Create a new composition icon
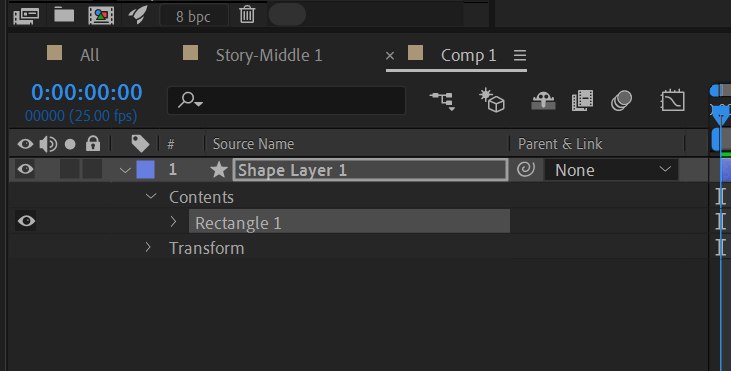731x371 pixels. point(101,16)
